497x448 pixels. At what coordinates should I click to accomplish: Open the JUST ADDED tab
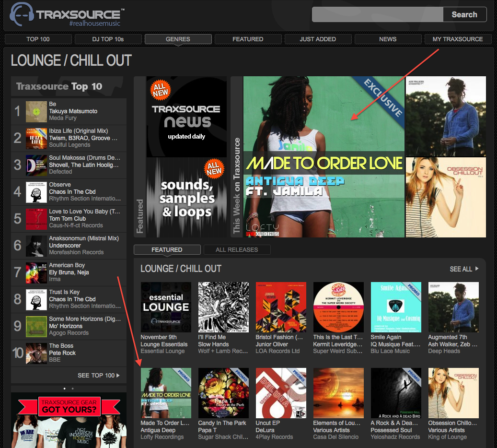click(x=318, y=39)
